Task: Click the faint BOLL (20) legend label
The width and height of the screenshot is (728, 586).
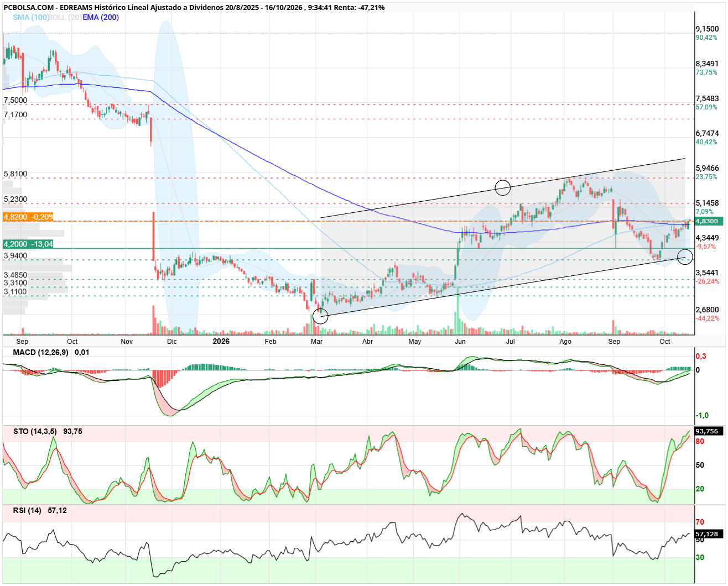Action: point(66,17)
